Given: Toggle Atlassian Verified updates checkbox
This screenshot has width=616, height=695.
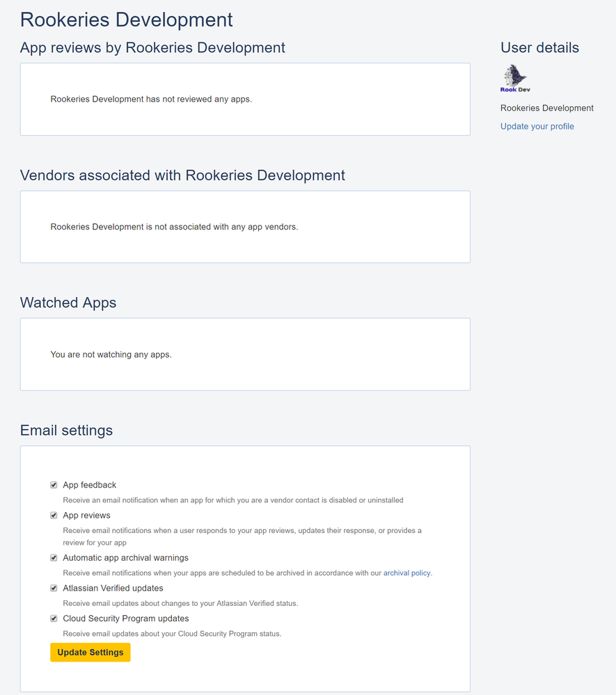Looking at the screenshot, I should coord(54,588).
